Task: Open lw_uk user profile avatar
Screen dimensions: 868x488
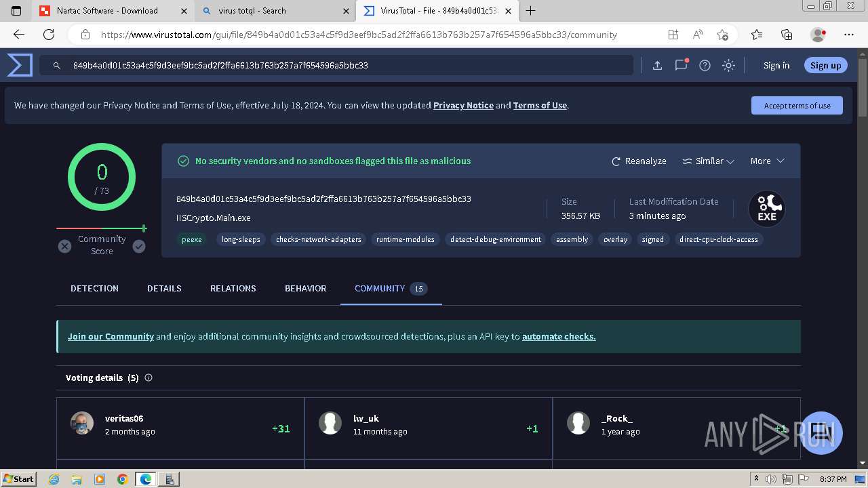Action: [330, 423]
